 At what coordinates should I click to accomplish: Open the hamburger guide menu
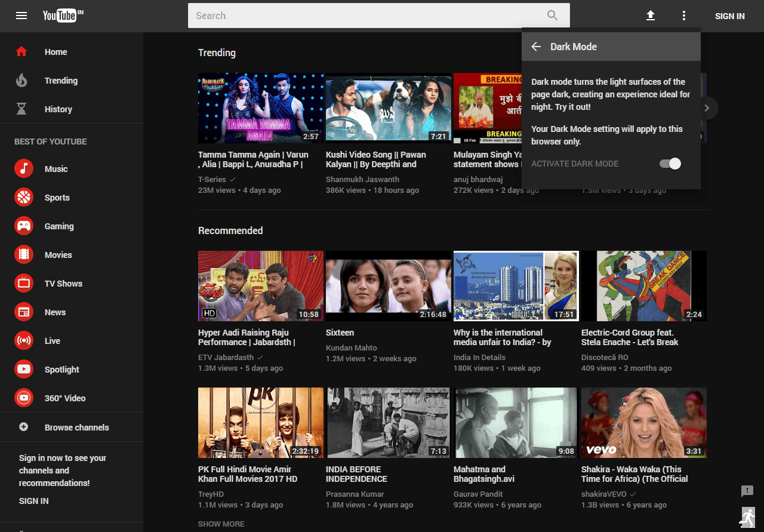click(x=21, y=16)
